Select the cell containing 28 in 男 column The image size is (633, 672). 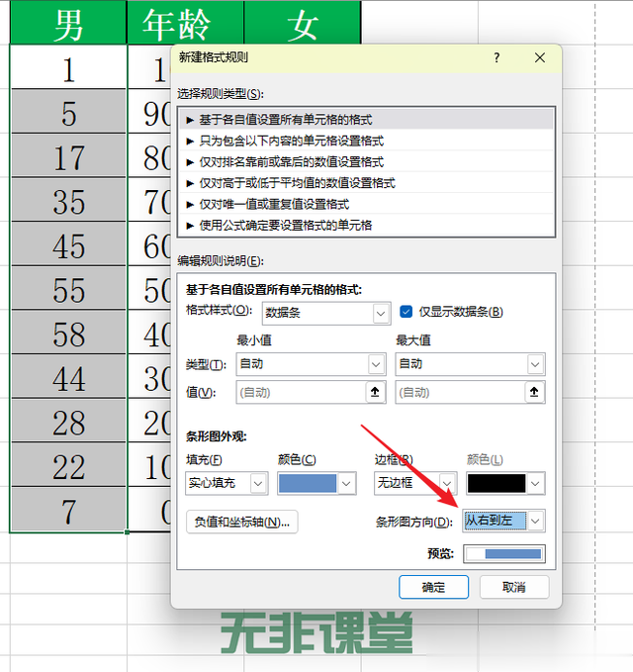tap(68, 421)
